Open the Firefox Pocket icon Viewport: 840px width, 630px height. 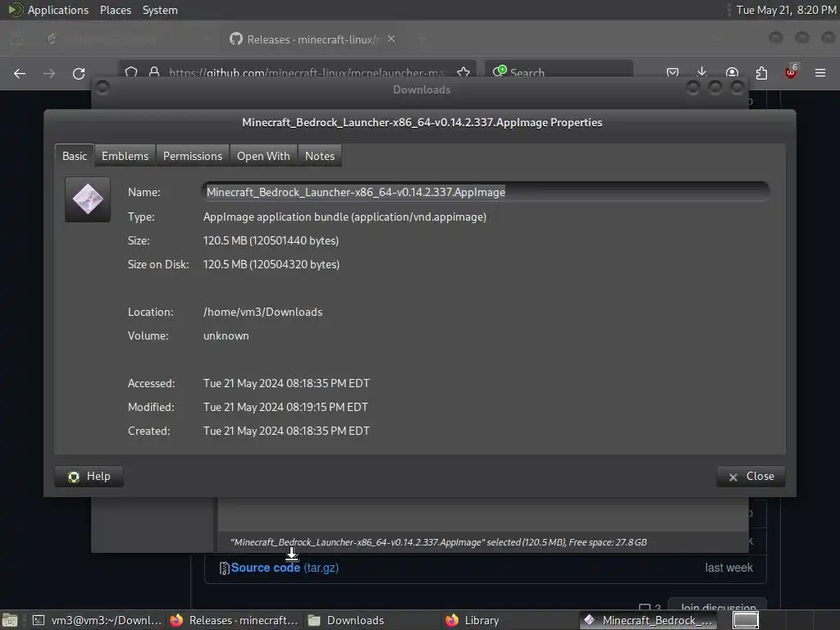pos(673,72)
